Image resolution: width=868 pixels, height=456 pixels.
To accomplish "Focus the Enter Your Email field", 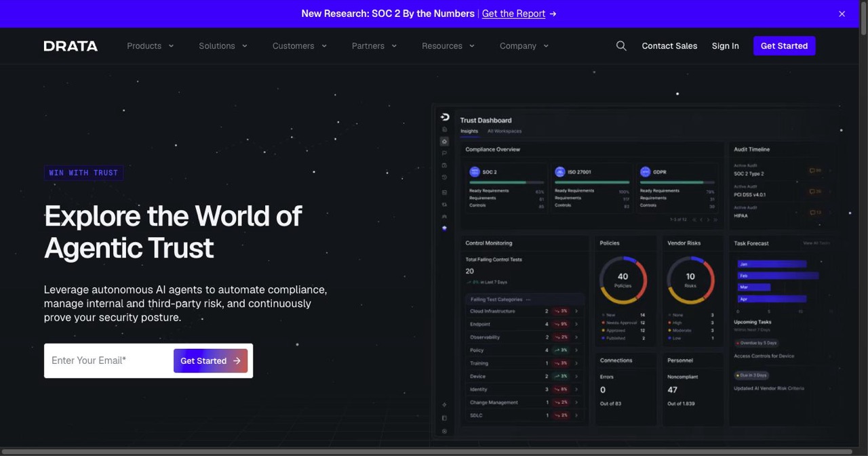I will tap(108, 360).
